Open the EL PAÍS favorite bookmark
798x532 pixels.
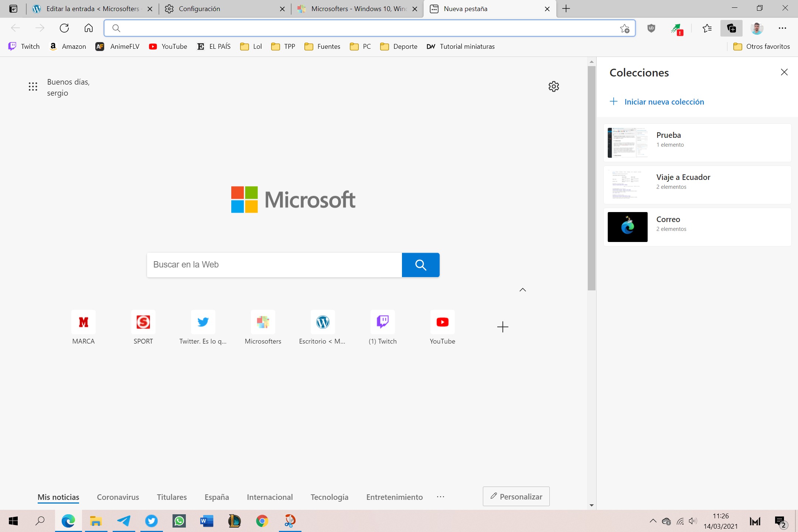214,47
